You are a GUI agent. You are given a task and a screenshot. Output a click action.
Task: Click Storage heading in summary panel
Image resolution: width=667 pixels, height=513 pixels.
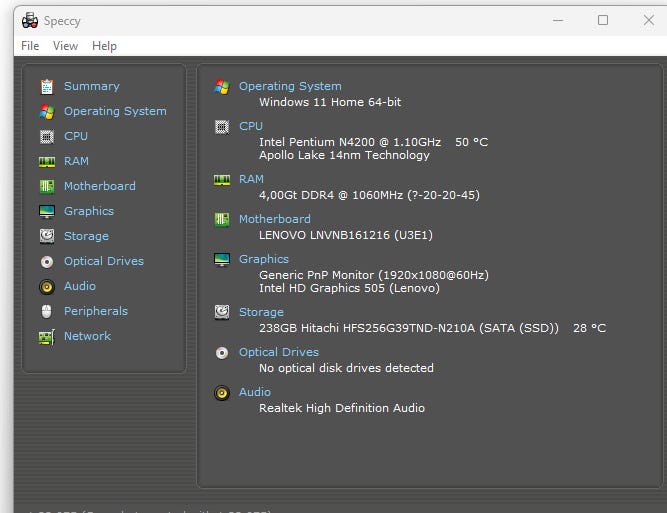261,312
